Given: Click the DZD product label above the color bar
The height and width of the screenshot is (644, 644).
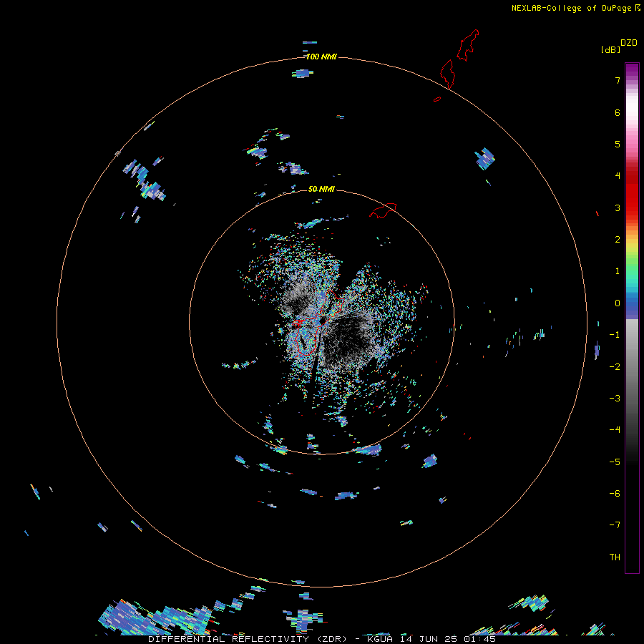Looking at the screenshot, I should pos(629,43).
